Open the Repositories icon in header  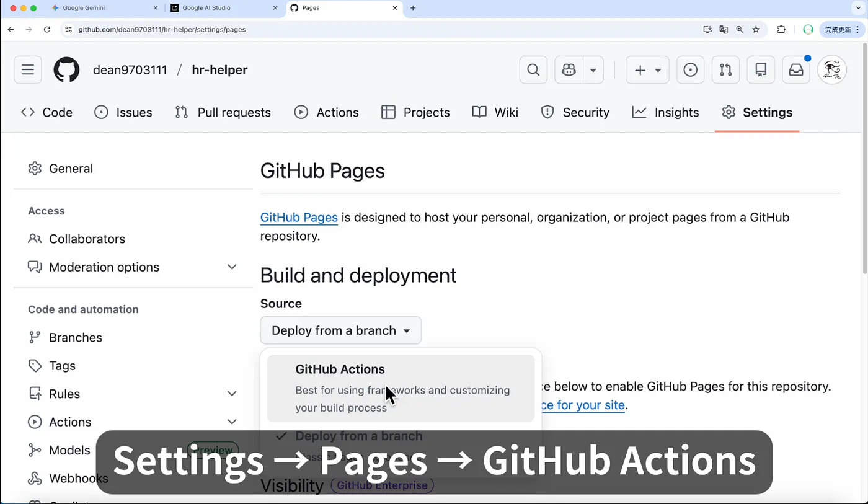pyautogui.click(x=761, y=70)
